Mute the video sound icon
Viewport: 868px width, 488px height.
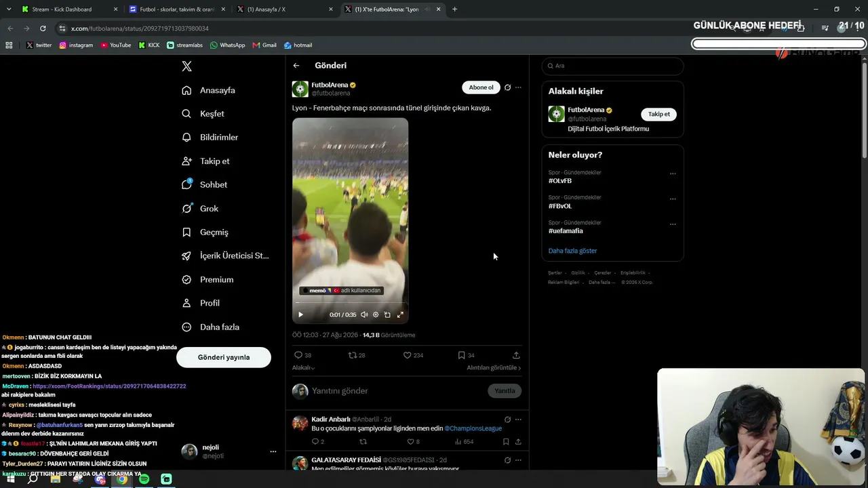pos(364,314)
